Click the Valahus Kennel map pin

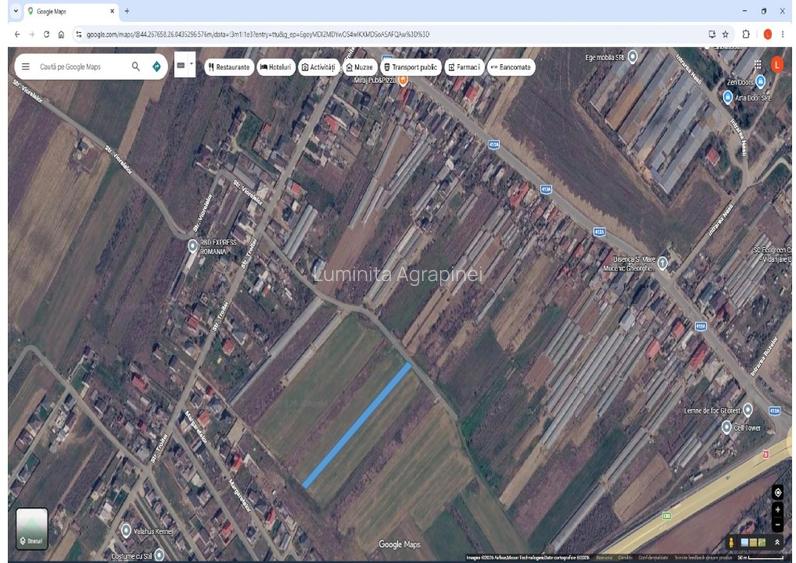coord(126,531)
